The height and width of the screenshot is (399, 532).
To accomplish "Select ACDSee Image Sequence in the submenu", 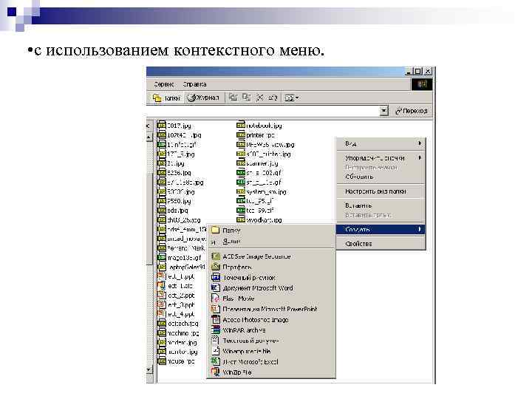I will pos(271,256).
